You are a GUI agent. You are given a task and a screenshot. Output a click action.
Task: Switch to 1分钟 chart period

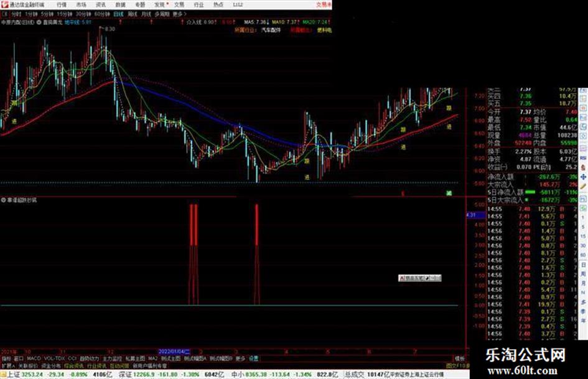30,14
